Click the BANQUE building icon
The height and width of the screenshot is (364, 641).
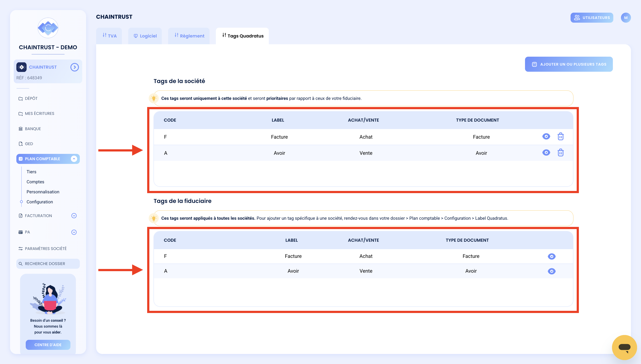tap(20, 129)
